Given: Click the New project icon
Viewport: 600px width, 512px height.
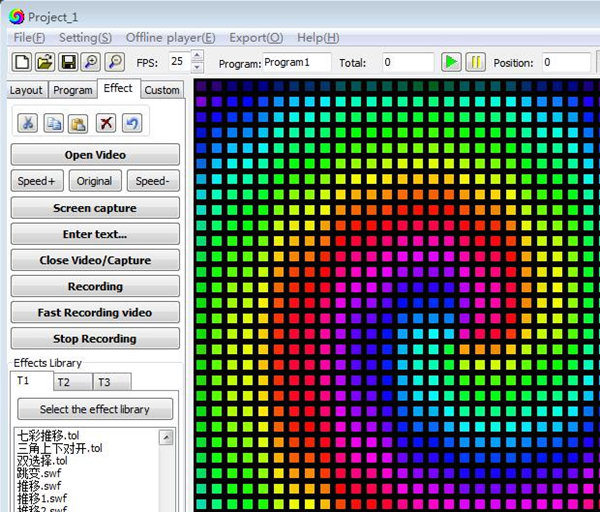Looking at the screenshot, I should pos(21,62).
